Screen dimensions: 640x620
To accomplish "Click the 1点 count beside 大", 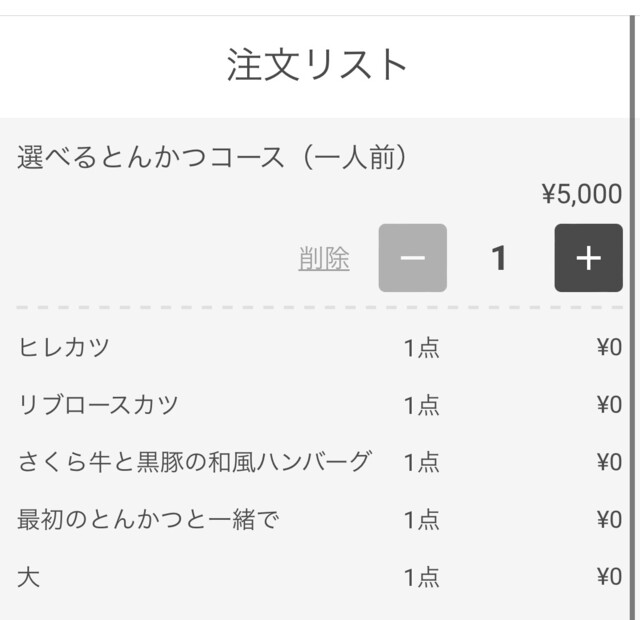I will pyautogui.click(x=421, y=577).
